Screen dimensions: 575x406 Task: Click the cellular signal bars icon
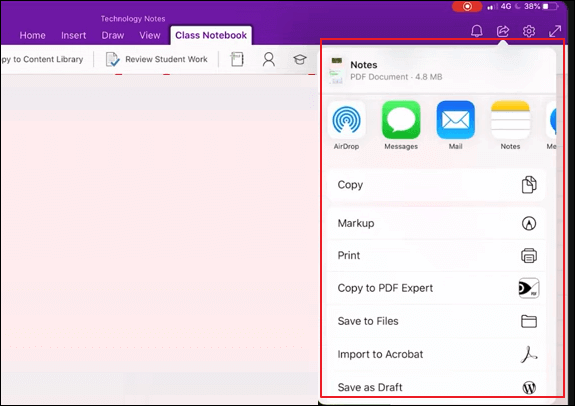(x=492, y=7)
